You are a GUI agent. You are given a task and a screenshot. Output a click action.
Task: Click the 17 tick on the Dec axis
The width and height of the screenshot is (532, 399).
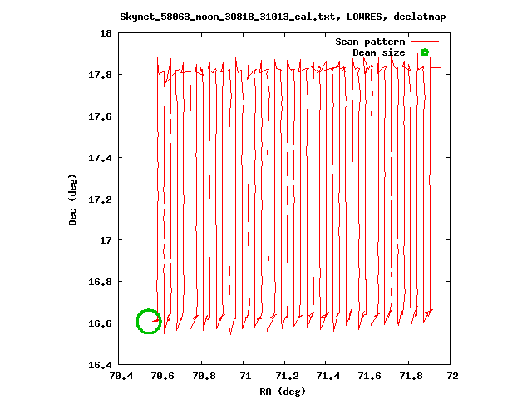click(106, 240)
